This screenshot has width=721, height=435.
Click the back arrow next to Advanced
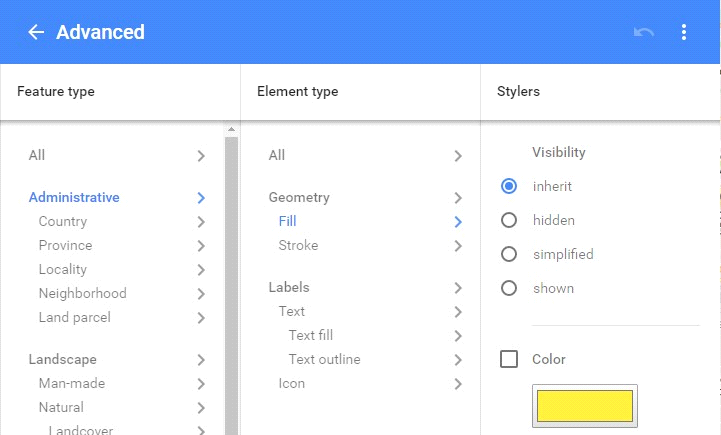tap(36, 32)
